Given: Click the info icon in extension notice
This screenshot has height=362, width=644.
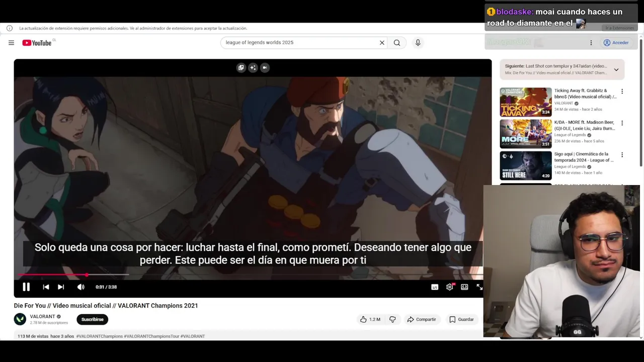Looking at the screenshot, I should (10, 28).
